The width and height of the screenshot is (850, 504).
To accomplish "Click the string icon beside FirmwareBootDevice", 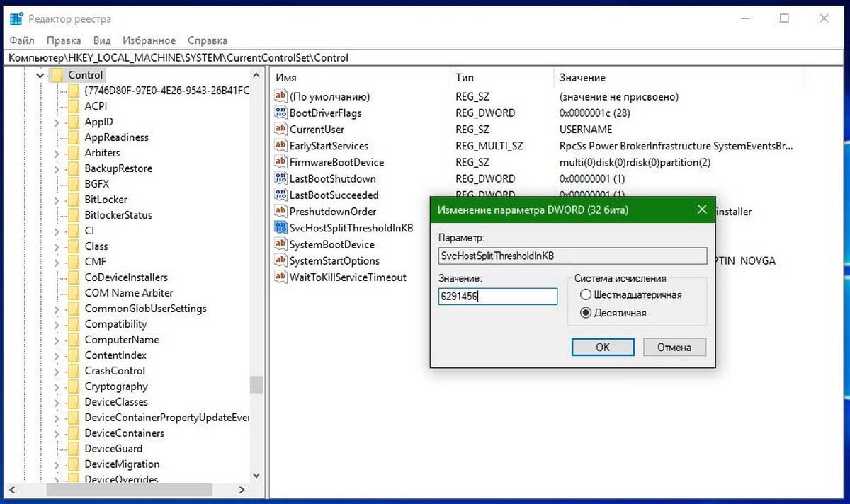I will 280,162.
